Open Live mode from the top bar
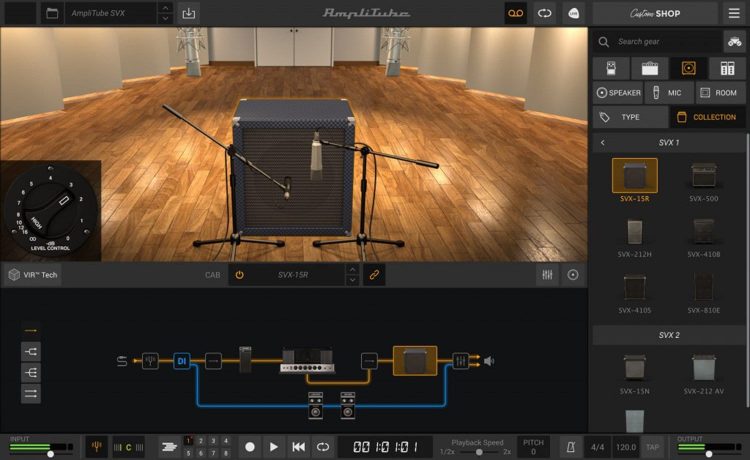This screenshot has height=460, width=750. [x=574, y=13]
